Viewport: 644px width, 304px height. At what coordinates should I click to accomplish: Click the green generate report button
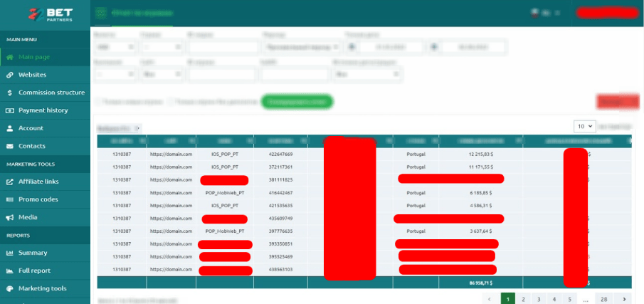pyautogui.click(x=297, y=102)
